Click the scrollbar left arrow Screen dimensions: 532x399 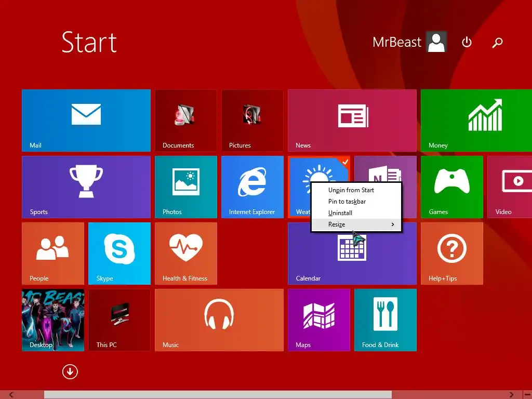(x=11, y=395)
